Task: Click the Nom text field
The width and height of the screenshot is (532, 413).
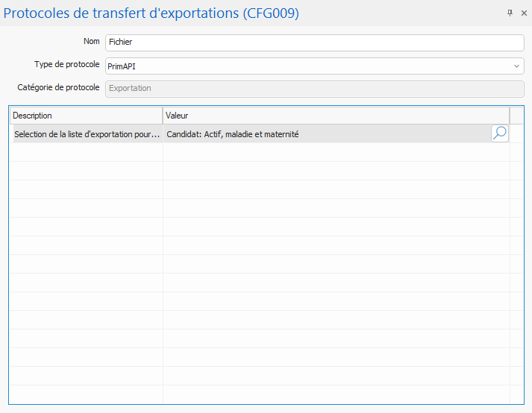Action: pos(314,42)
